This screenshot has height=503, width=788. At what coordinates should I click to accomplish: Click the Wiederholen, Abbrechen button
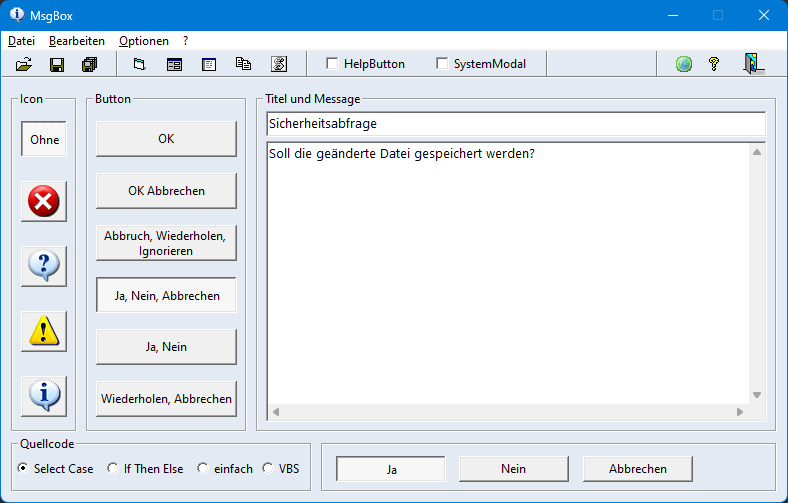[166, 399]
